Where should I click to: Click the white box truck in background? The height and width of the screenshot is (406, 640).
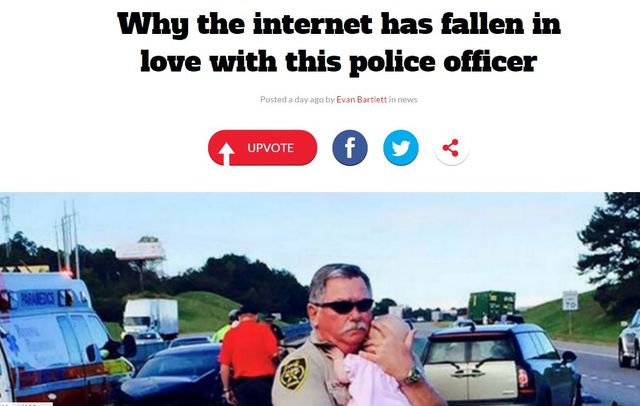[x=151, y=318]
